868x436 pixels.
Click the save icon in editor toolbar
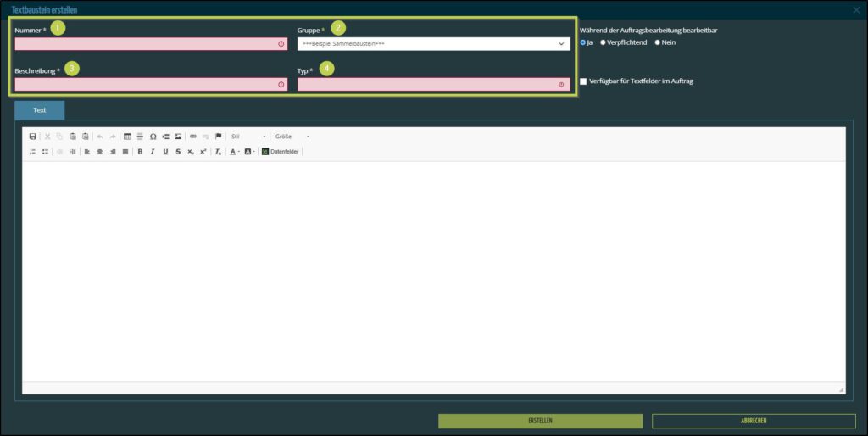[32, 137]
